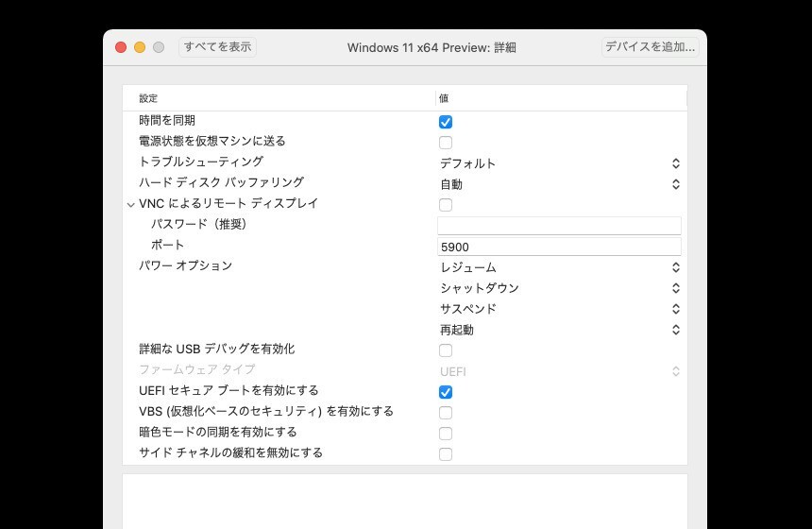Minimize the window with the yellow button
The width and height of the screenshot is (812, 529).
pos(140,47)
